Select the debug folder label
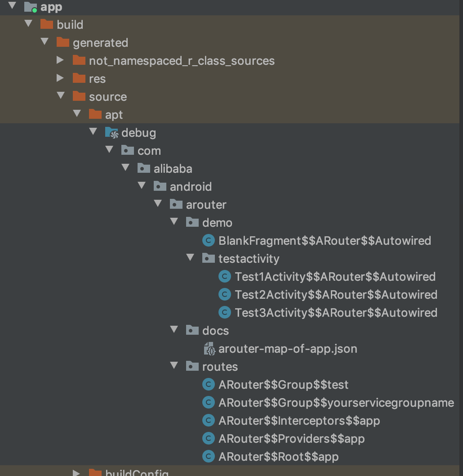This screenshot has height=476, width=463. 139,133
